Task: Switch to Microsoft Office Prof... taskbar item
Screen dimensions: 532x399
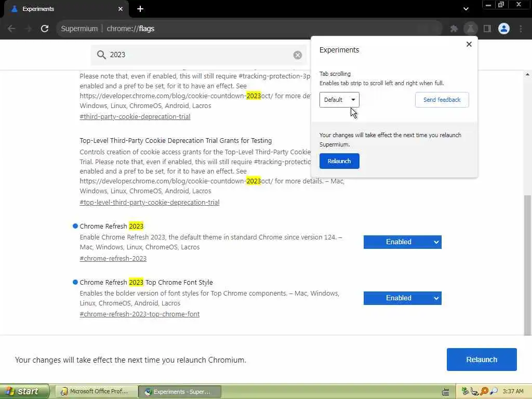Action: click(96, 392)
